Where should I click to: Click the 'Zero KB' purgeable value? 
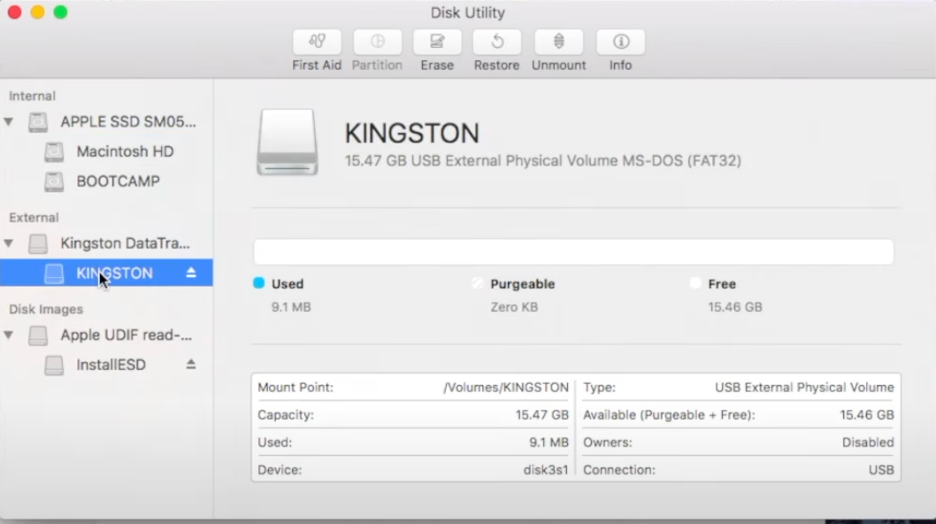[x=514, y=307]
